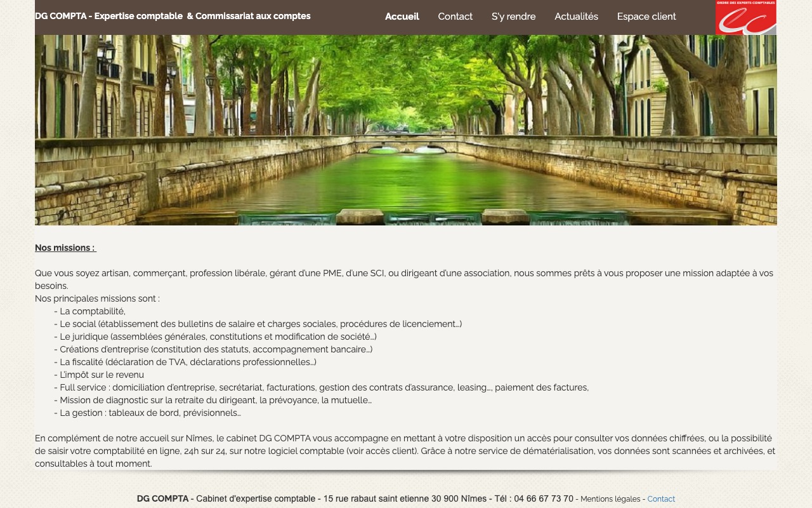Open the Mentions légales footer link
The width and height of the screenshot is (812, 508).
pyautogui.click(x=610, y=499)
